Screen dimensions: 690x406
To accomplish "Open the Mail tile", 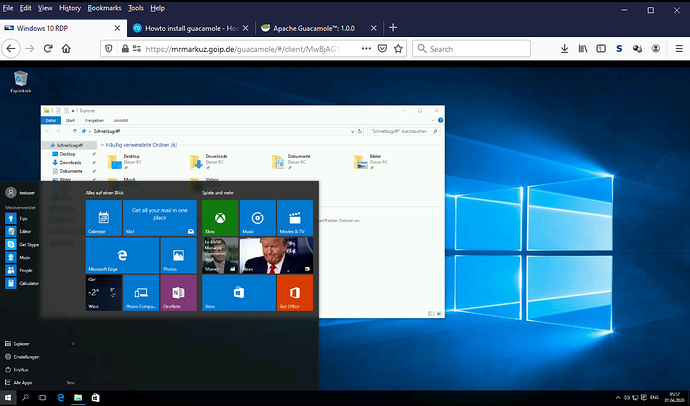I will point(160,218).
